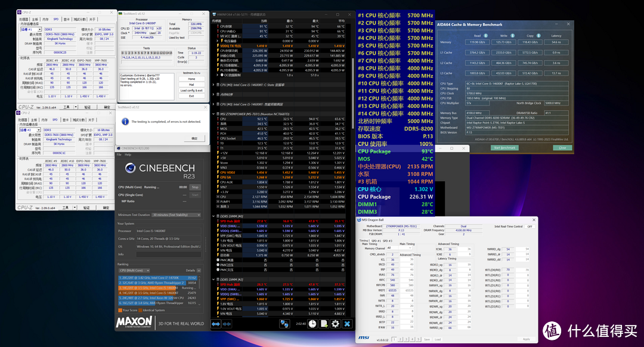Open Help menu in Cinebench
This screenshot has width=644, height=347.
tap(128, 155)
